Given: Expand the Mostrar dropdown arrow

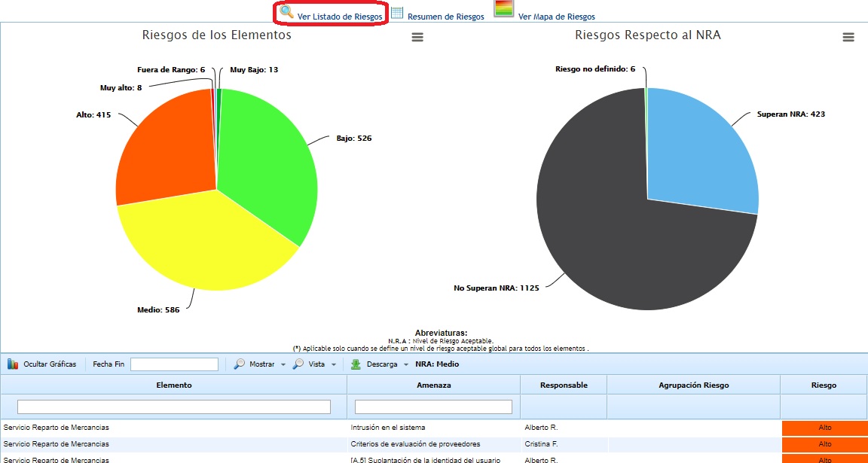Looking at the screenshot, I should 282,365.
